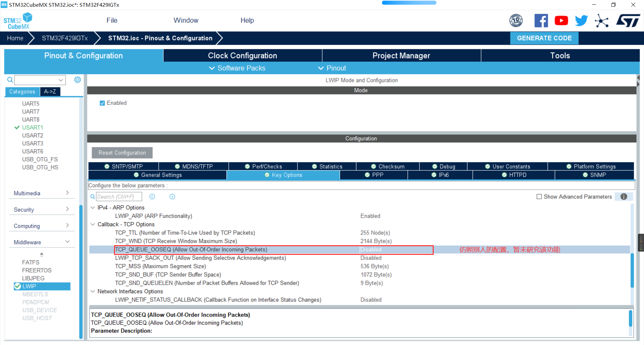Open the SNMP tab
The height and width of the screenshot is (345, 644).
[594, 175]
